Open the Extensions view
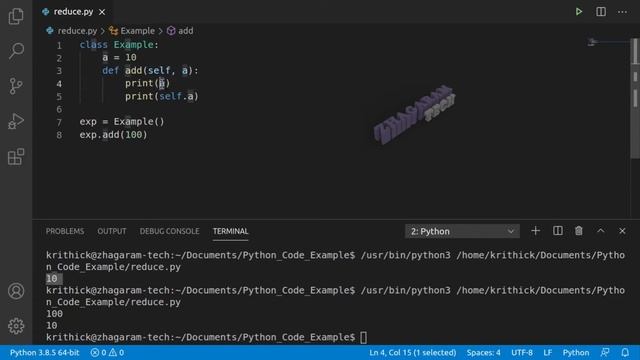This screenshot has height=360, width=640. (x=16, y=157)
